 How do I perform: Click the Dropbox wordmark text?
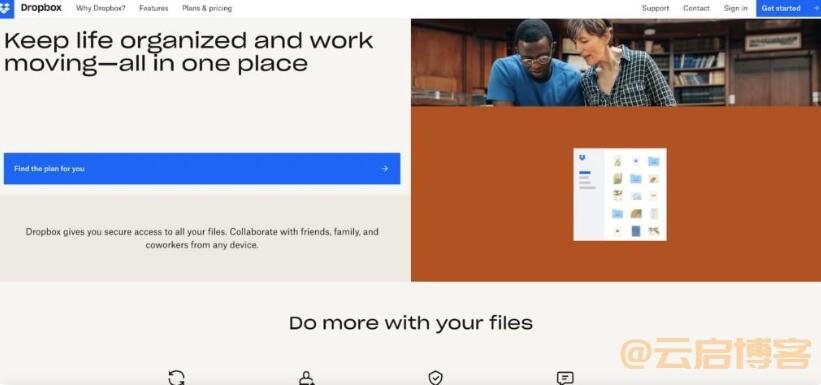[x=41, y=8]
